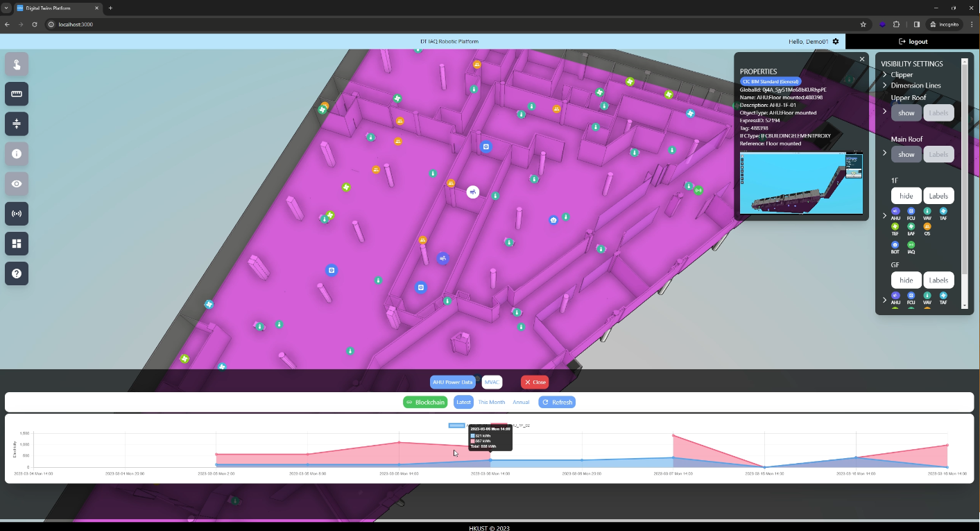Click the model thumbnail in Properties panel

(801, 183)
